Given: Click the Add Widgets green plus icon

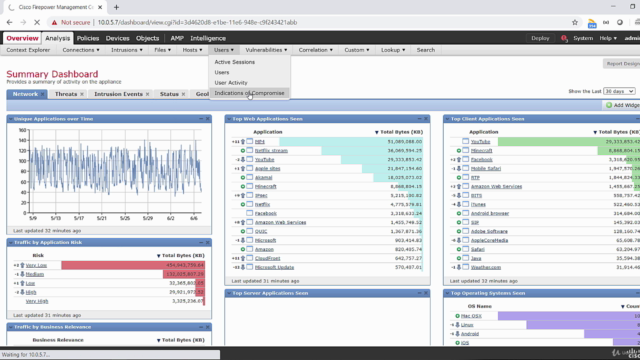Looking at the screenshot, I should click(609, 105).
